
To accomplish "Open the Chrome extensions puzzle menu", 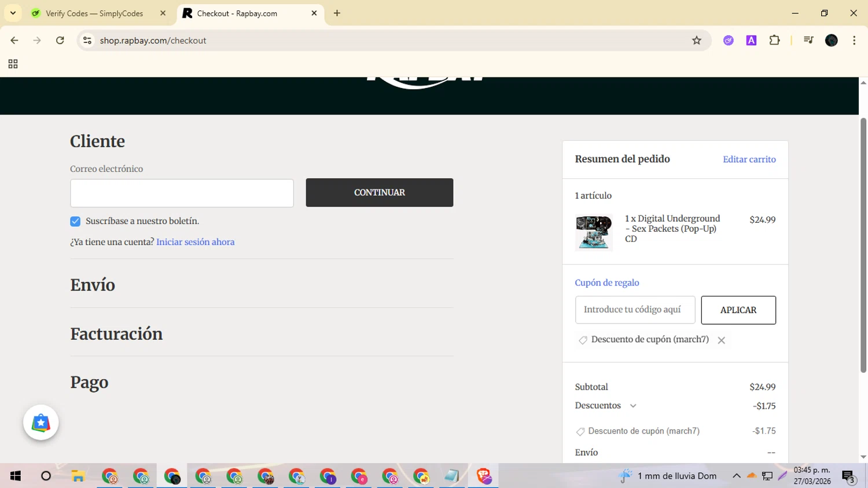I will [x=774, y=41].
